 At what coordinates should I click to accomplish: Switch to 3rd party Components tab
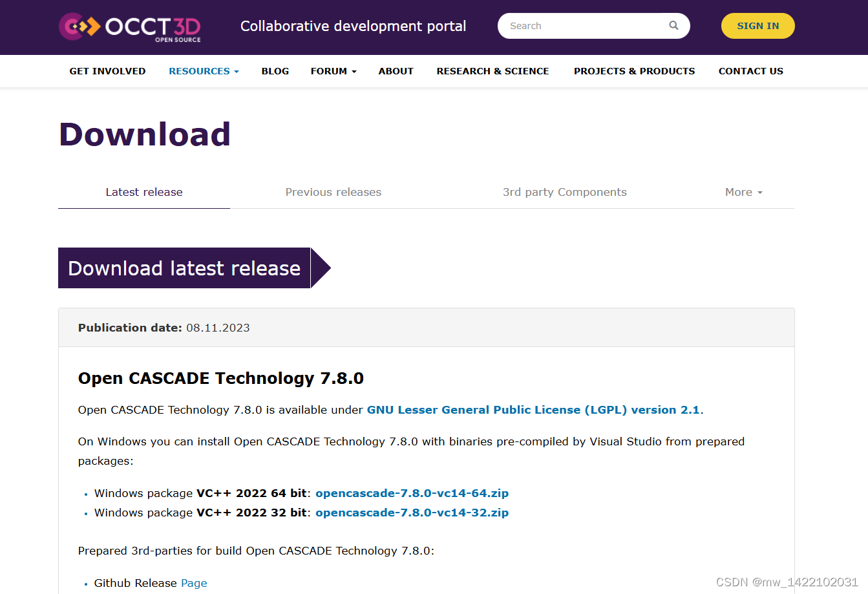click(x=564, y=192)
